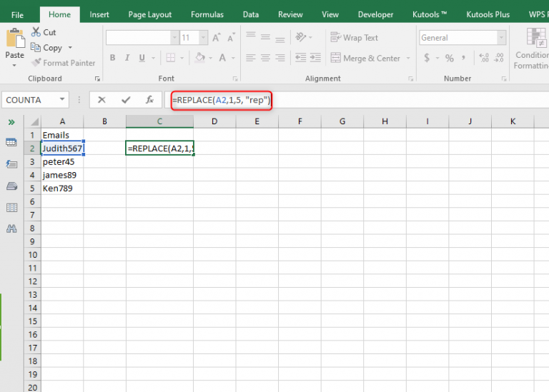Toggle Bold formatting

point(112,58)
